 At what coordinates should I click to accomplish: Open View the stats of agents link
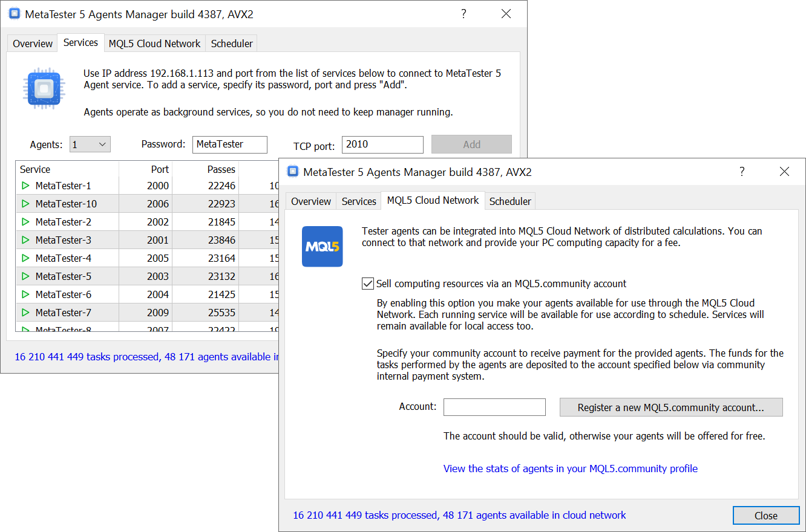(x=570, y=469)
